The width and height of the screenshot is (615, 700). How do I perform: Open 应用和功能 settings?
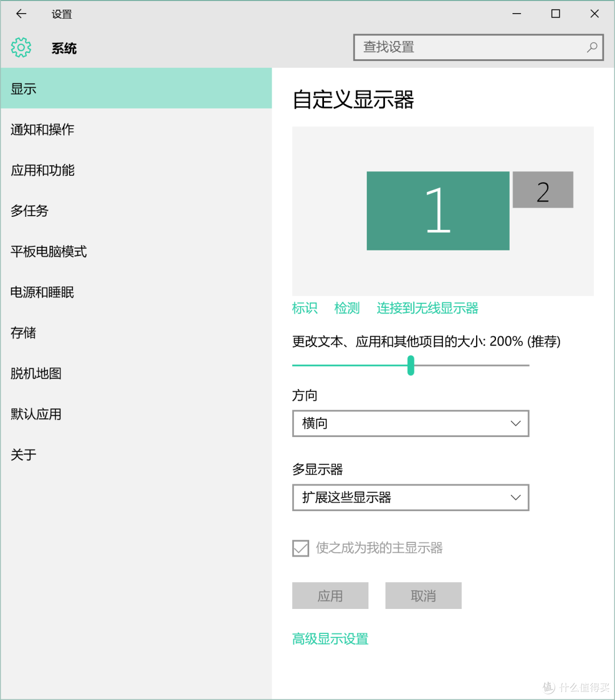(136, 170)
